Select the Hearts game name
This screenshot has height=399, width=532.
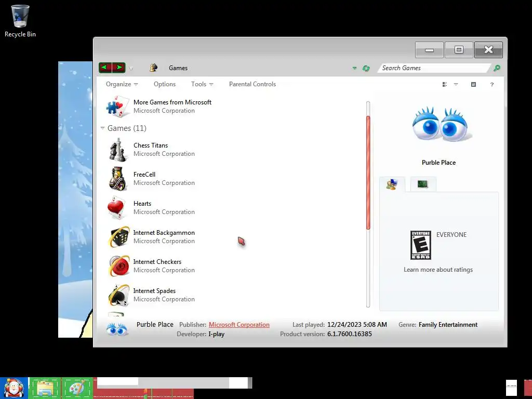coord(142,204)
